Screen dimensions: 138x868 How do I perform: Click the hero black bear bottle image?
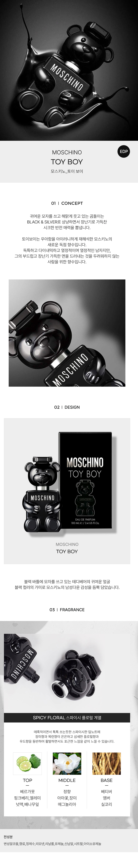click(69, 70)
